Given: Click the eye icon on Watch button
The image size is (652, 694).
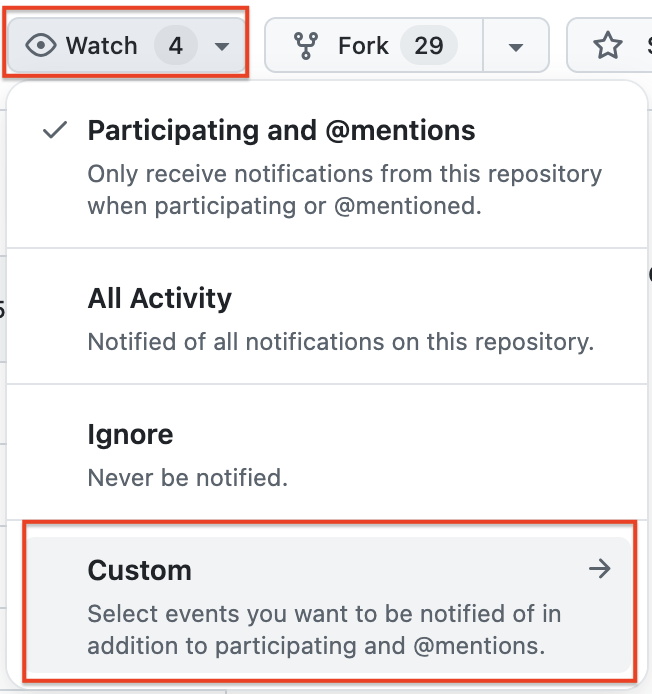Looking at the screenshot, I should [x=40, y=46].
